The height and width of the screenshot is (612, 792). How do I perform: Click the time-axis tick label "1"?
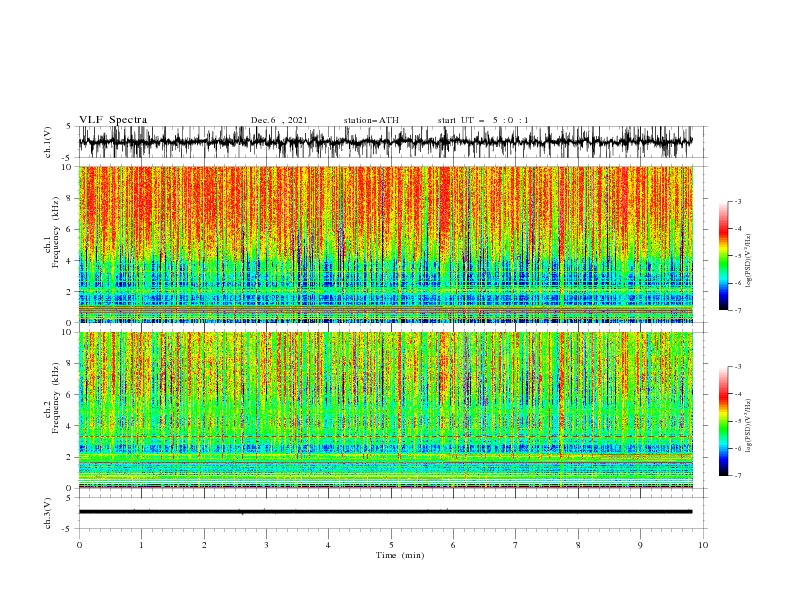pos(141,545)
